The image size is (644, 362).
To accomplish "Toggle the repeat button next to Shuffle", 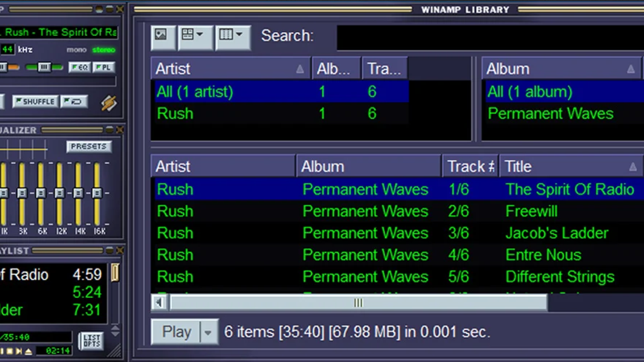I will [x=73, y=101].
